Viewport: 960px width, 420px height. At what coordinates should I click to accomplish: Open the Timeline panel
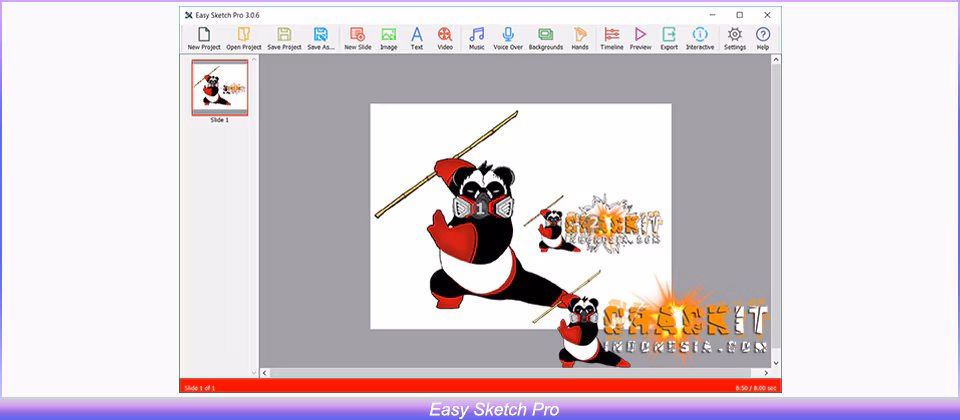click(x=612, y=39)
